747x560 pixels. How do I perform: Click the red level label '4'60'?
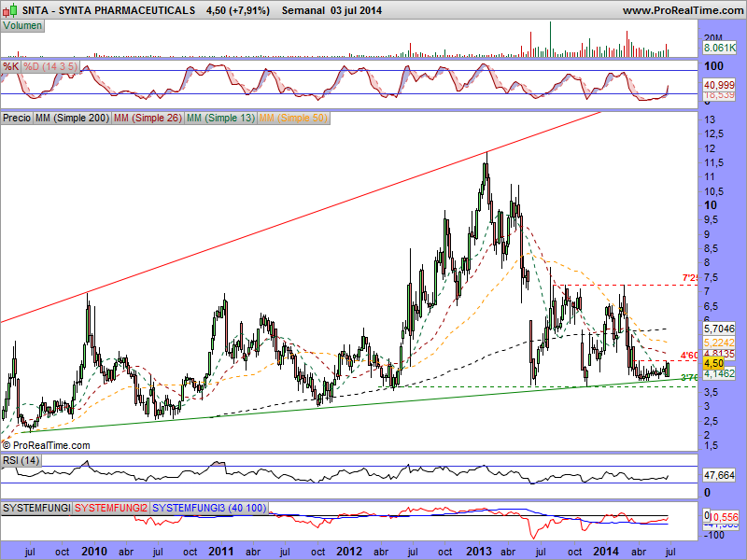pyautogui.click(x=689, y=356)
